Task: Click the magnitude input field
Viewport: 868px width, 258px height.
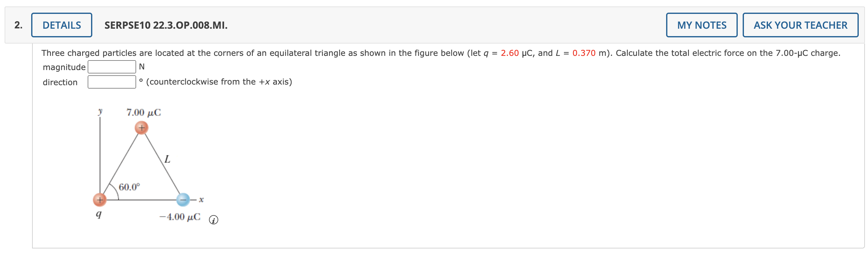Action: (111, 67)
